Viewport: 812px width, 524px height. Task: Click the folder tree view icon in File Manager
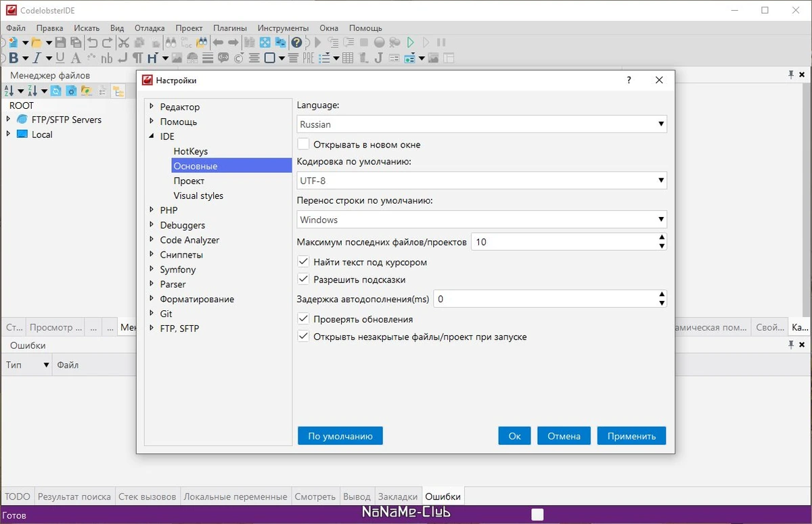118,91
